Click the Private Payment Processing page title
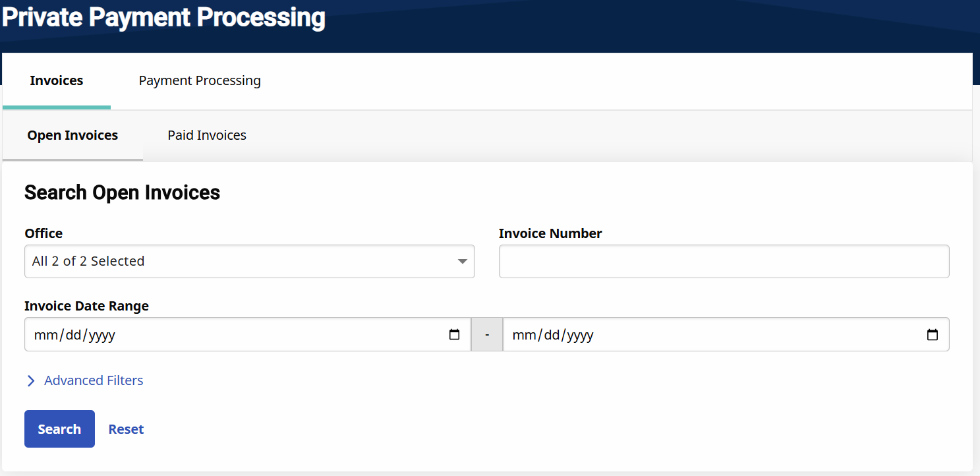This screenshot has width=980, height=476. (x=163, y=18)
